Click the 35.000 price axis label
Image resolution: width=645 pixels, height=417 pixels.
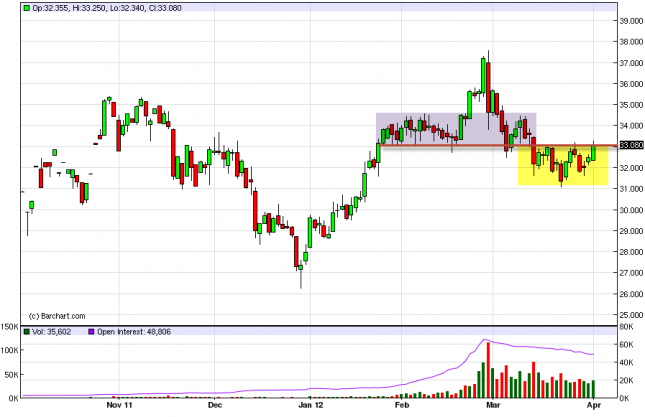click(x=631, y=105)
